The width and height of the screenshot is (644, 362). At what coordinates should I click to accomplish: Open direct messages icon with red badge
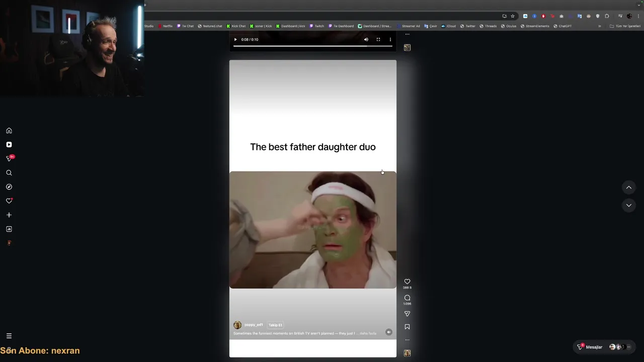pyautogui.click(x=9, y=158)
